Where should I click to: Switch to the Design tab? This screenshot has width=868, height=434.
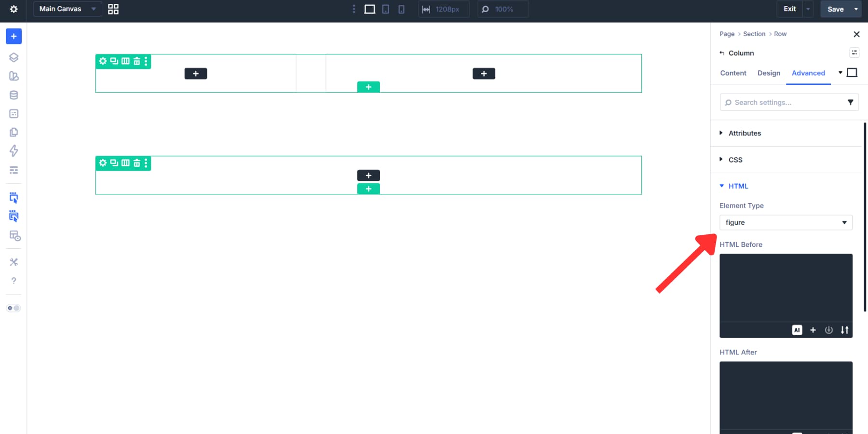tap(769, 73)
